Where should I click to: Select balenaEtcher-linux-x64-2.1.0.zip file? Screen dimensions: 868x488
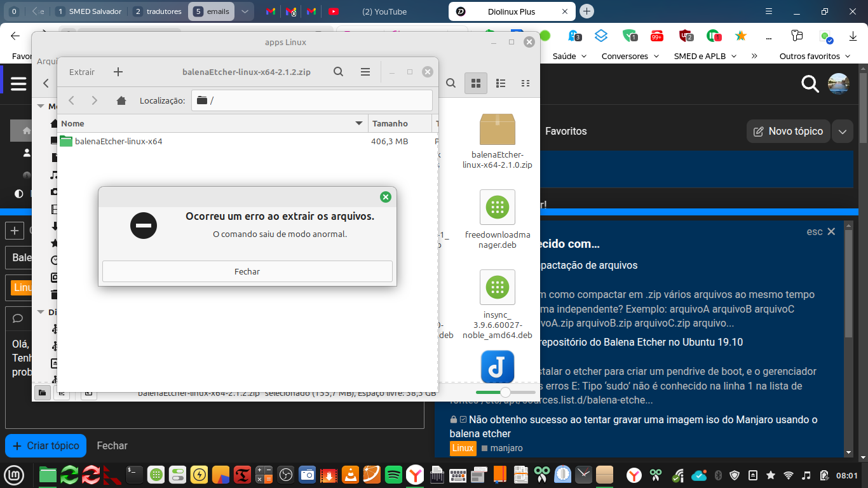coord(498,142)
